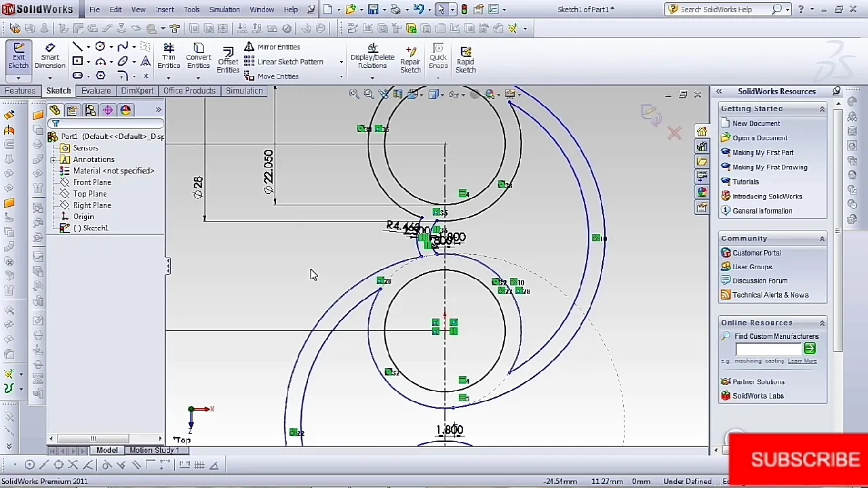Open the Tools menu
Screen dimensions: 868x488
click(x=192, y=9)
